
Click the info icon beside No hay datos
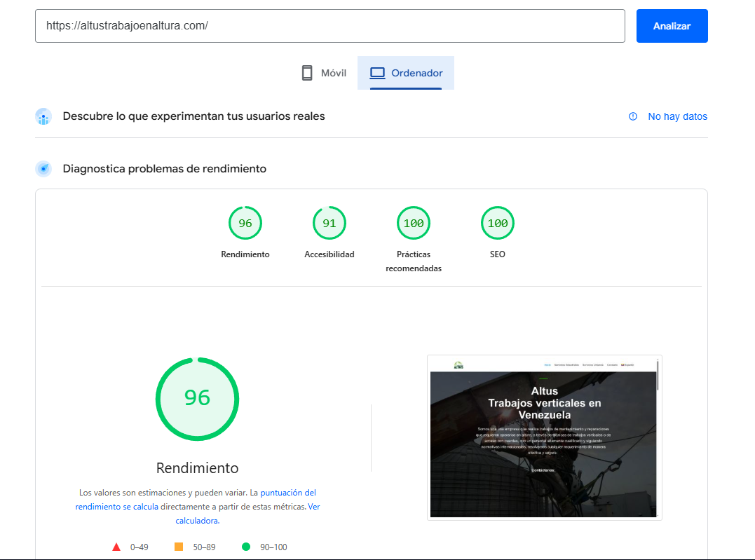[633, 116]
